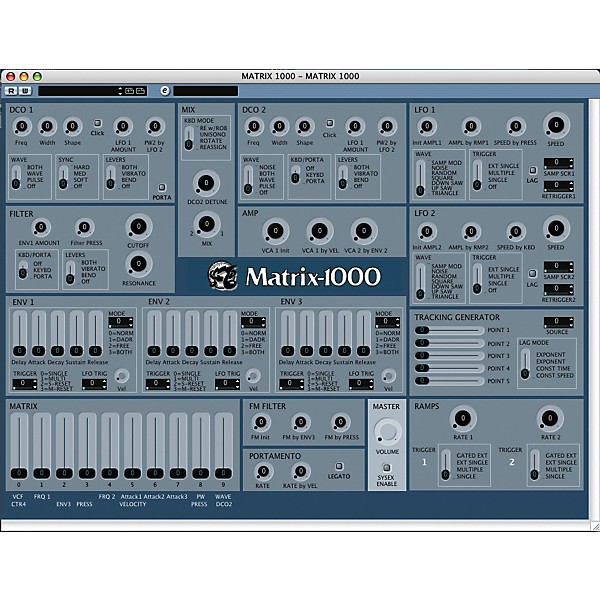The image size is (600, 600).
Task: Open the RETRIGGER2 value stepper
Action: pos(559,289)
